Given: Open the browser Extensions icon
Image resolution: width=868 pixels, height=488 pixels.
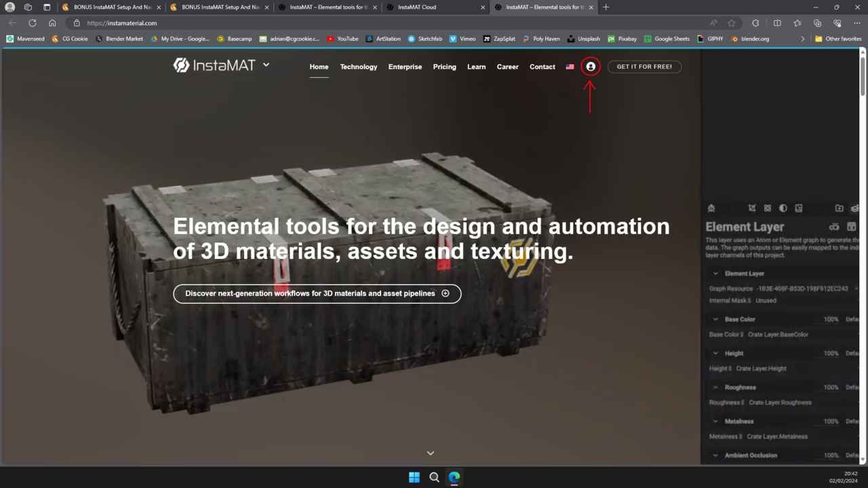Looking at the screenshot, I should click(755, 23).
